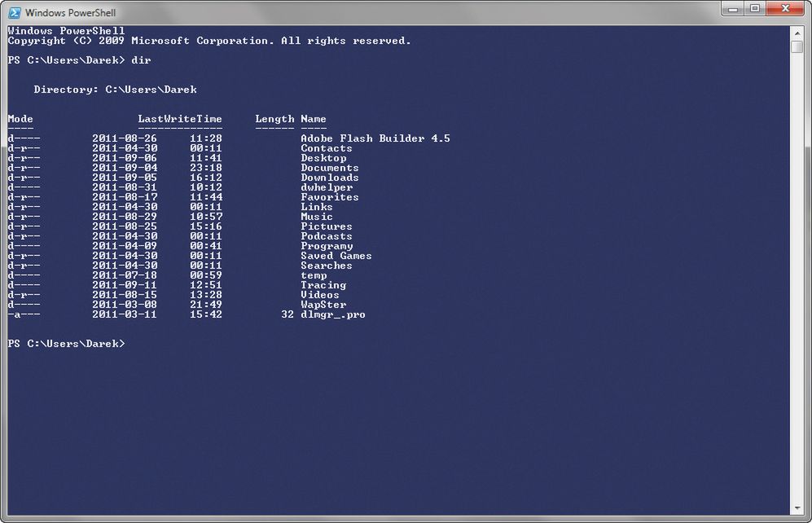Viewport: 812px width, 523px height.
Task: Click the date 2011-09-11 of Tracing
Action: point(125,285)
